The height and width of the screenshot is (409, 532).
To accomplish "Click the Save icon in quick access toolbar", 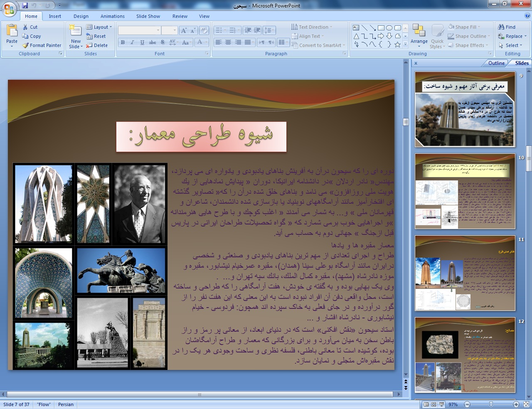I will [x=25, y=5].
